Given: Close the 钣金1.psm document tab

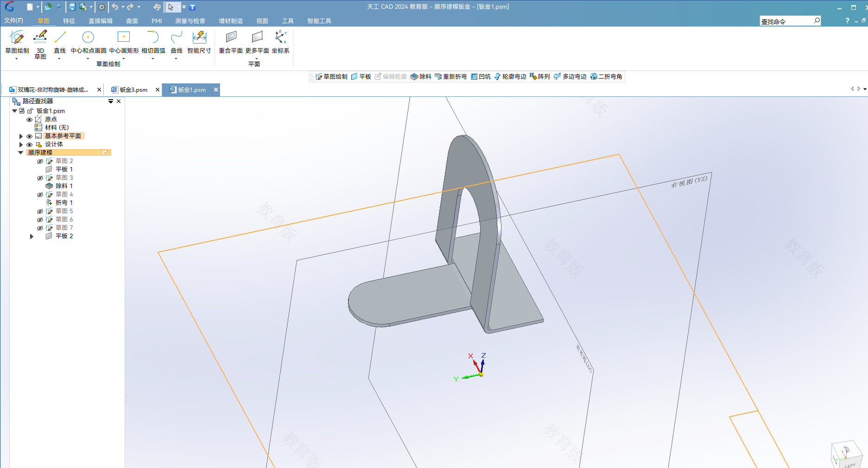Looking at the screenshot, I should coord(216,90).
